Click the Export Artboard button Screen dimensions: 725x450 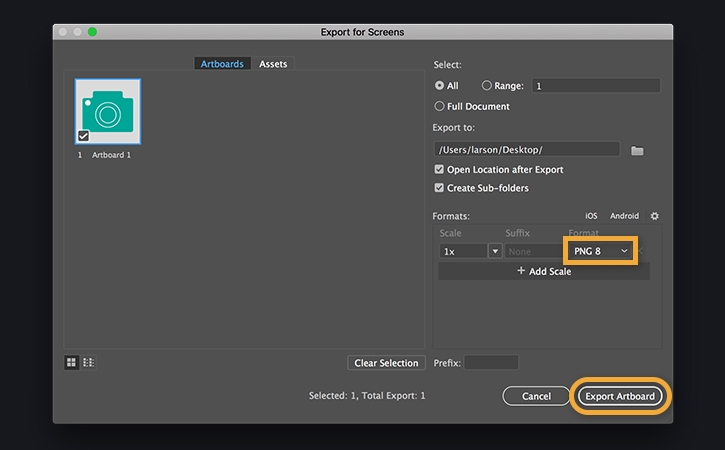click(620, 396)
